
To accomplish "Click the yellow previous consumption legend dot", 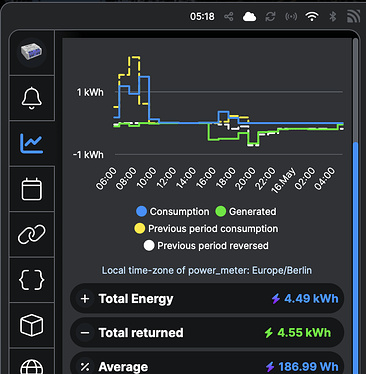I will (x=139, y=229).
